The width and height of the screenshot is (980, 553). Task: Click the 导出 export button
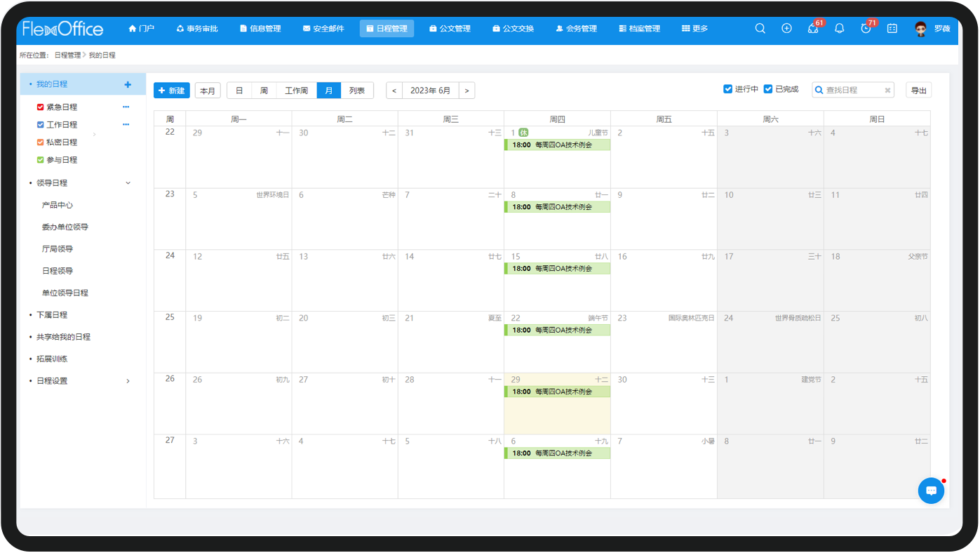(x=918, y=91)
